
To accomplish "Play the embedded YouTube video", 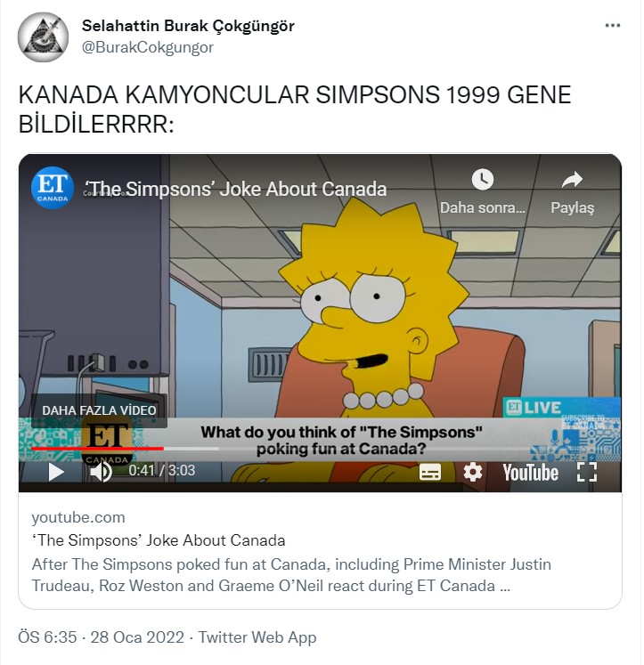I will [x=56, y=472].
